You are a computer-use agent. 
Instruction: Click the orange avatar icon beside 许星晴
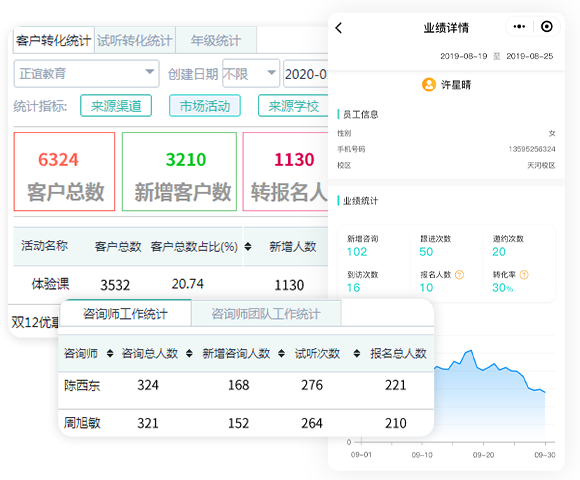pos(429,85)
